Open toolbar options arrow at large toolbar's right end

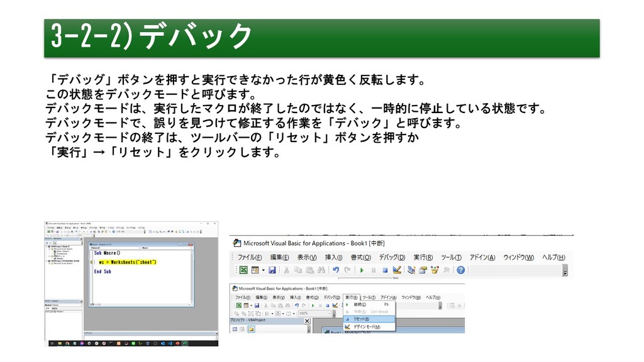point(565,270)
